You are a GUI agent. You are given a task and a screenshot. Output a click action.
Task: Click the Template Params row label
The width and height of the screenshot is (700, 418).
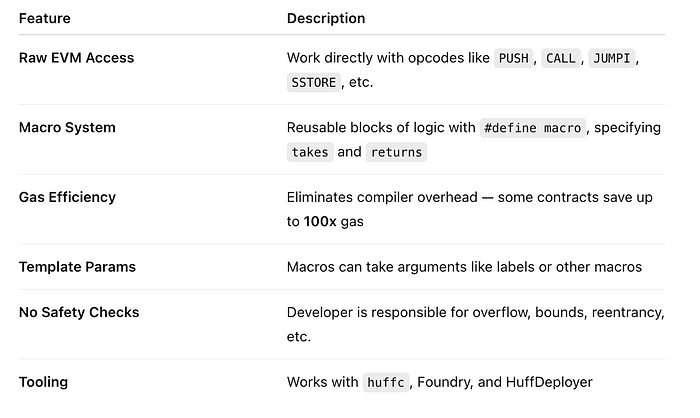point(77,267)
